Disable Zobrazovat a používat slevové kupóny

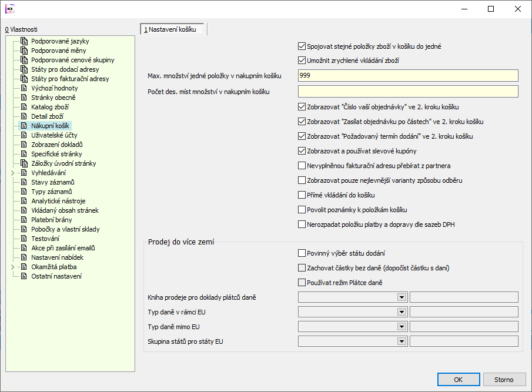pyautogui.click(x=302, y=151)
